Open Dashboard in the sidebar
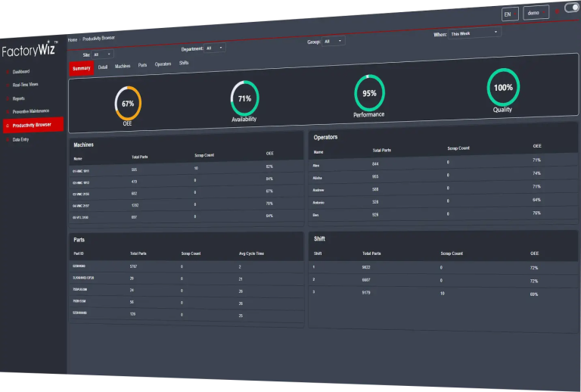This screenshot has width=581, height=392. click(x=21, y=71)
